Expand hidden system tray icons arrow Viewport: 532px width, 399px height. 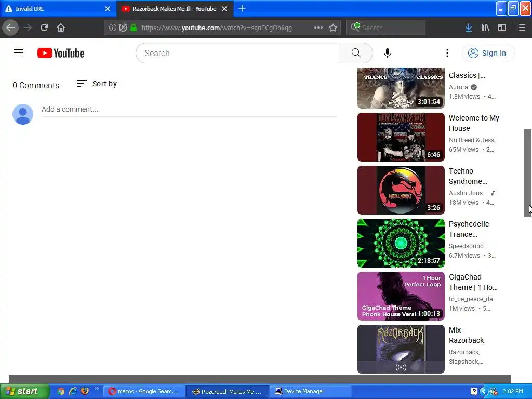tap(484, 391)
